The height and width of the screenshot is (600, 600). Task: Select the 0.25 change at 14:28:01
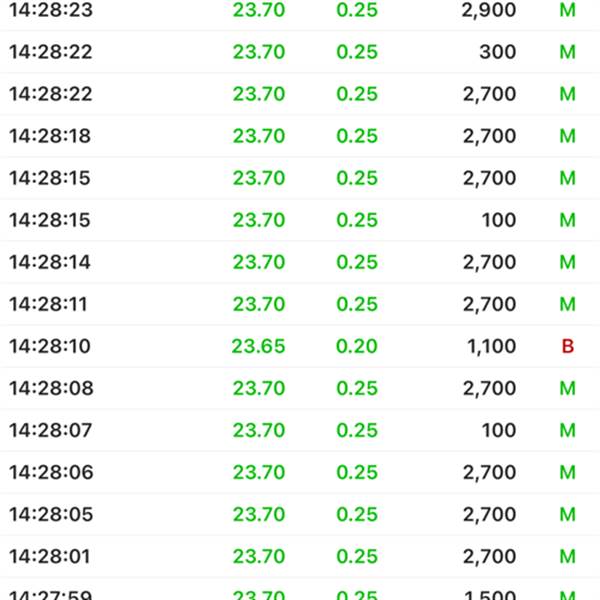pyautogui.click(x=357, y=556)
